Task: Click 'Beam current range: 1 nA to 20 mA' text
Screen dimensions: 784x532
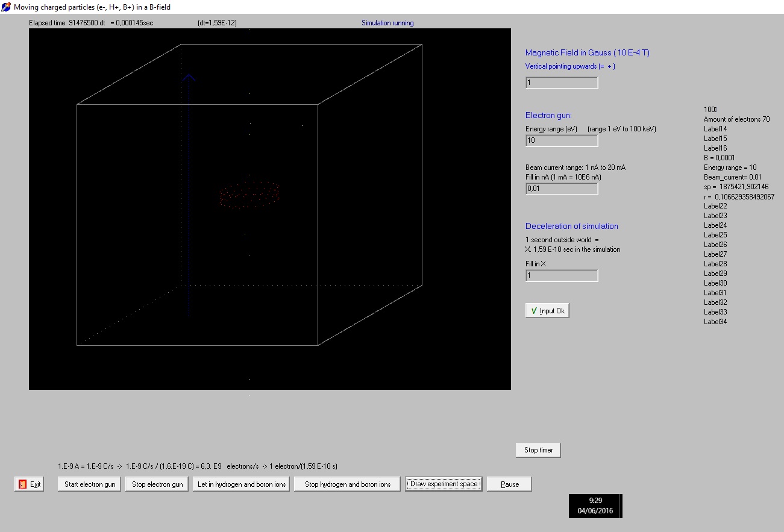Action: 575,167
